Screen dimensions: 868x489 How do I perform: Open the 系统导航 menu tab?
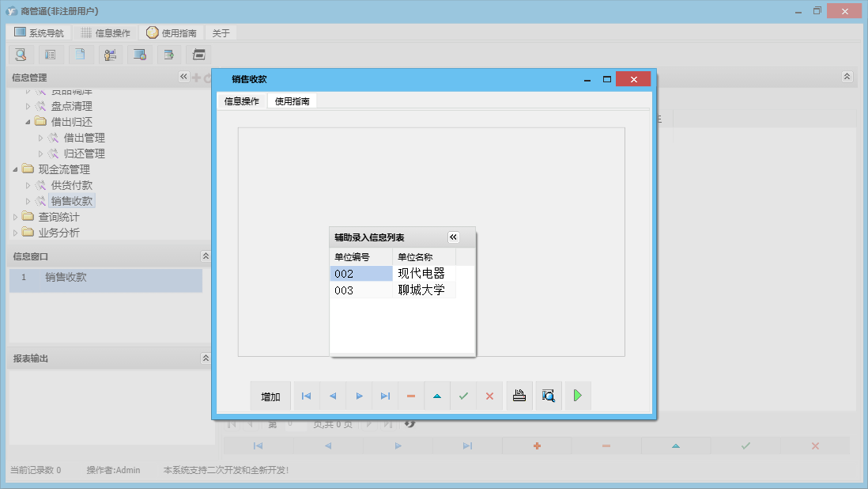(39, 32)
